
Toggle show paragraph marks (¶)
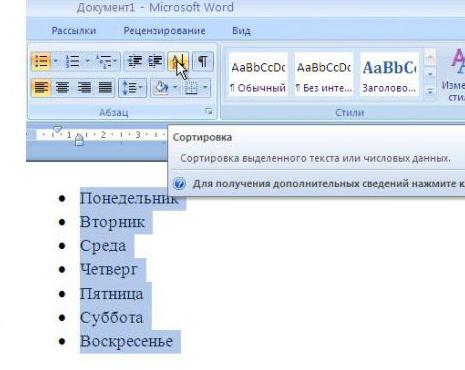[x=203, y=61]
